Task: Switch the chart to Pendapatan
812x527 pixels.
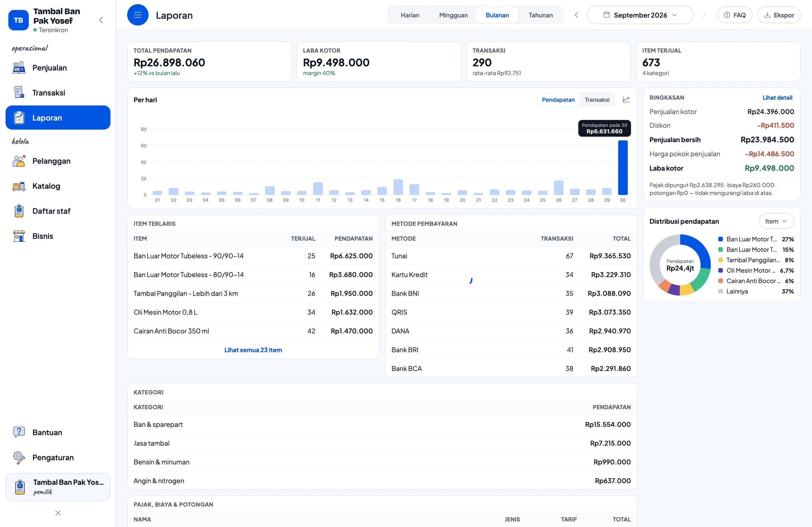Action: coord(558,99)
